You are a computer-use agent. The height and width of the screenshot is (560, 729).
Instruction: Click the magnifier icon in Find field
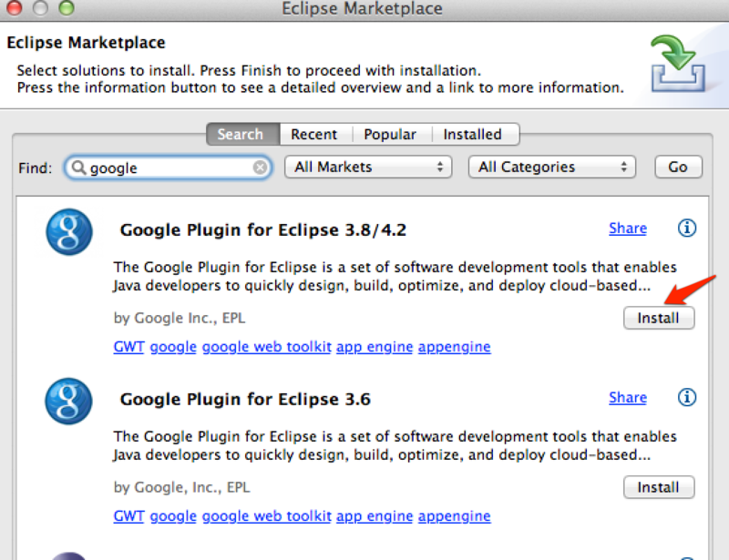coord(78,168)
